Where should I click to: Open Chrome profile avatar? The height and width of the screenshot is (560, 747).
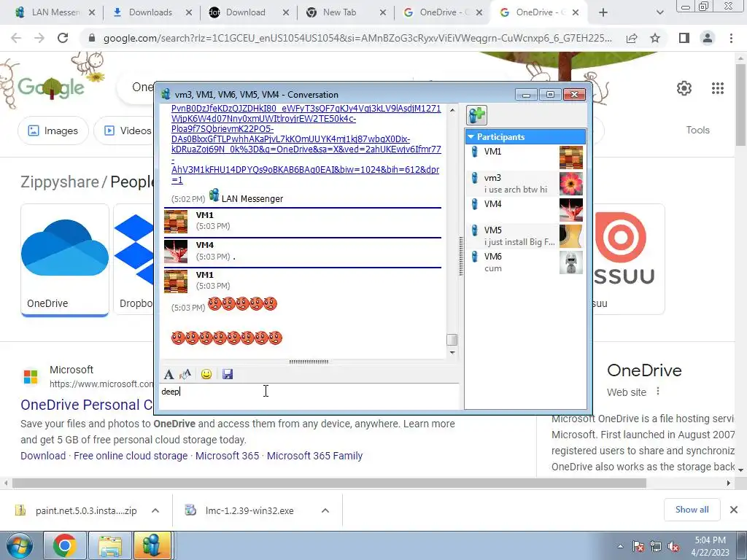pyautogui.click(x=708, y=38)
